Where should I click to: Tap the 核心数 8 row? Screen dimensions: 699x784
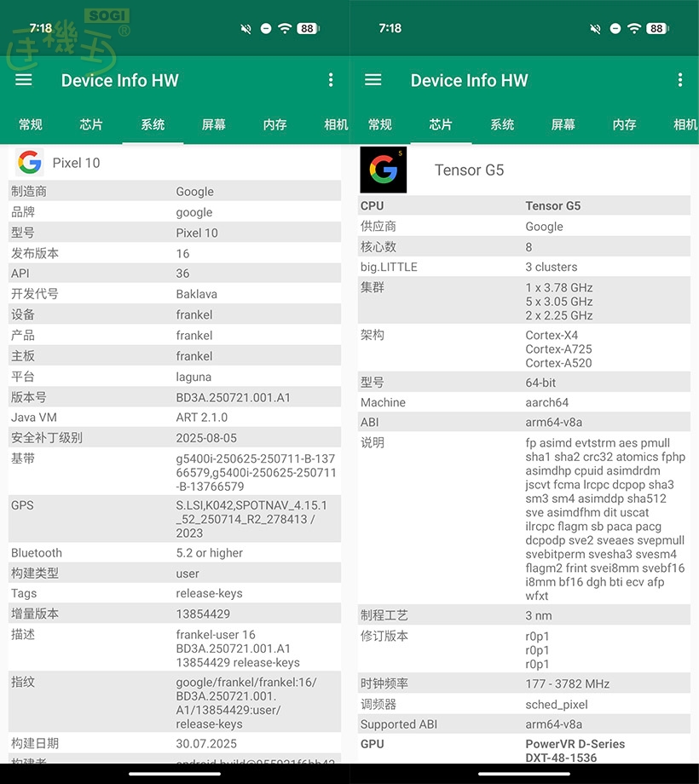click(524, 246)
